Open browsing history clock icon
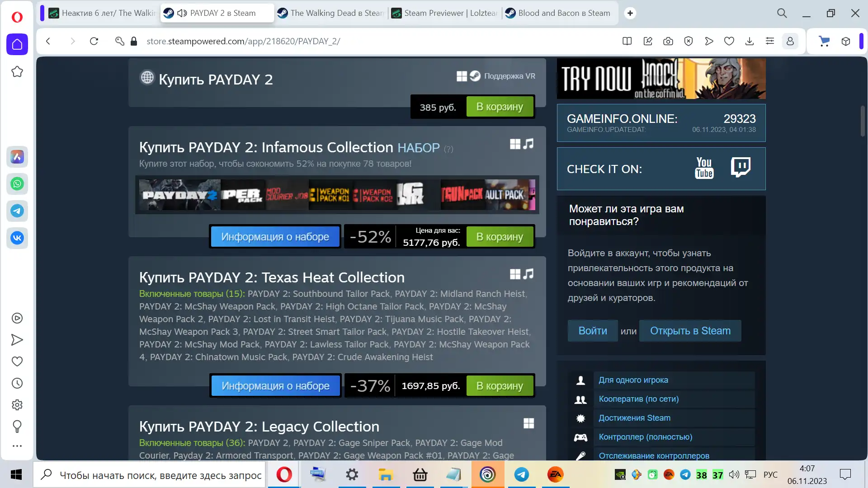The height and width of the screenshot is (488, 868). point(17,383)
